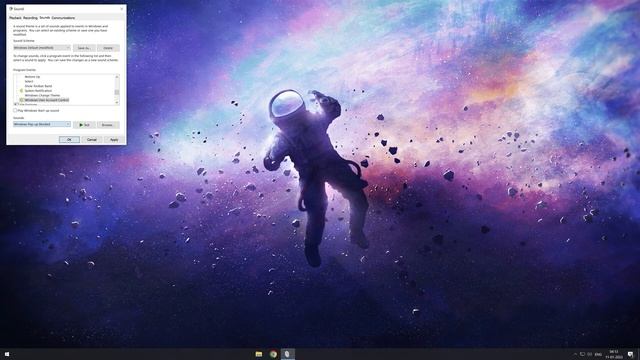The image size is (640, 360).
Task: Open the Windows Start menu
Action: pos(7,354)
